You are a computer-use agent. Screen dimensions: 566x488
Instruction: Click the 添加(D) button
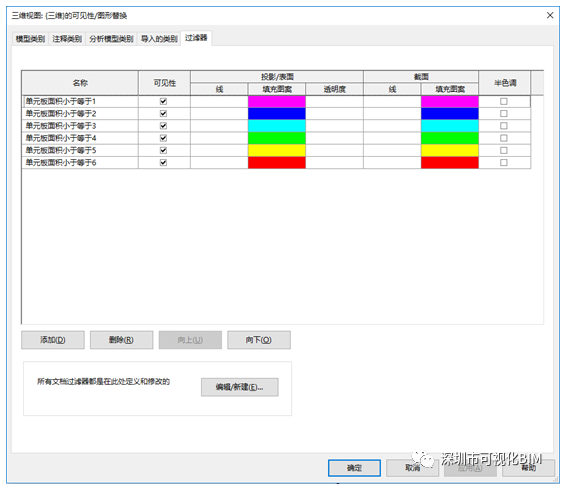[53, 340]
